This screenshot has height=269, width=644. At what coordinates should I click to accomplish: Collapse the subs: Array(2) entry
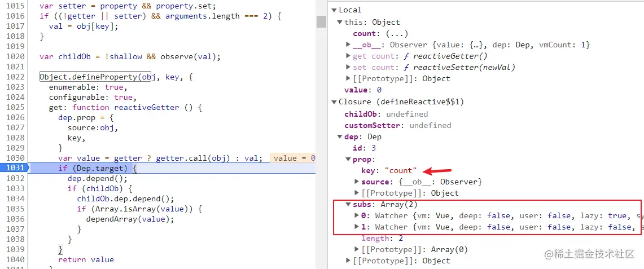point(348,204)
